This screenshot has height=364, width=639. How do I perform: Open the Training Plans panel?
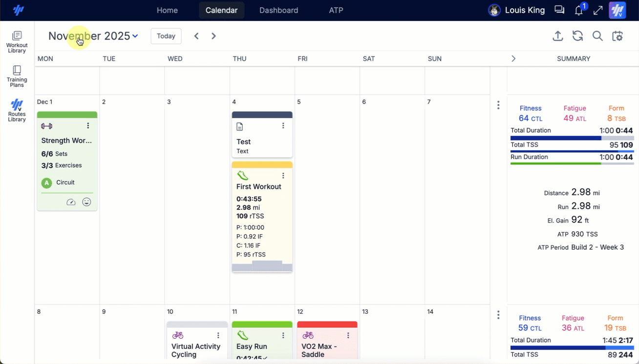pos(17,77)
